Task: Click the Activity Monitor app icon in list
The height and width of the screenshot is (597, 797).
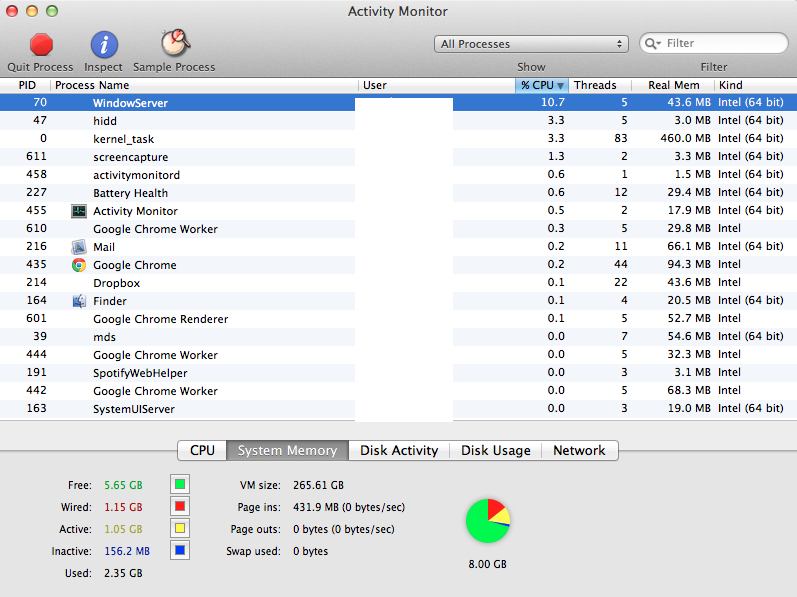Action: pyautogui.click(x=79, y=211)
